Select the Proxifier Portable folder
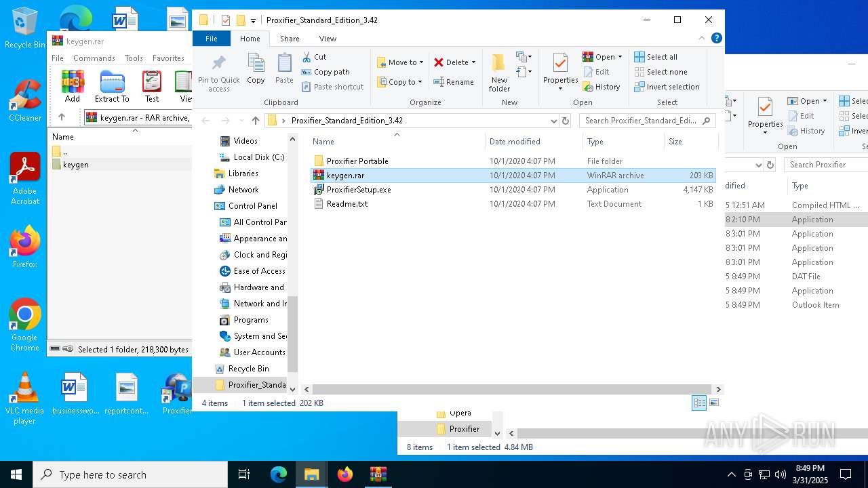Screen dimensions: 868x488 (513, 161)
